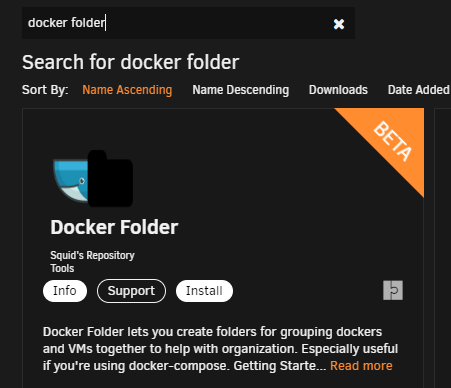The height and width of the screenshot is (388, 451).
Task: Click the 'Sort By:' label
Action: (45, 90)
